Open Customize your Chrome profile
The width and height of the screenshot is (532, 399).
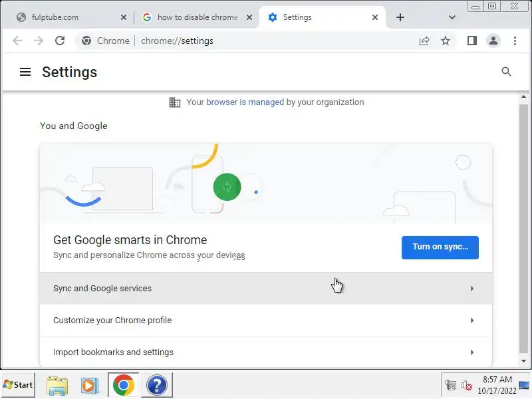(266, 321)
